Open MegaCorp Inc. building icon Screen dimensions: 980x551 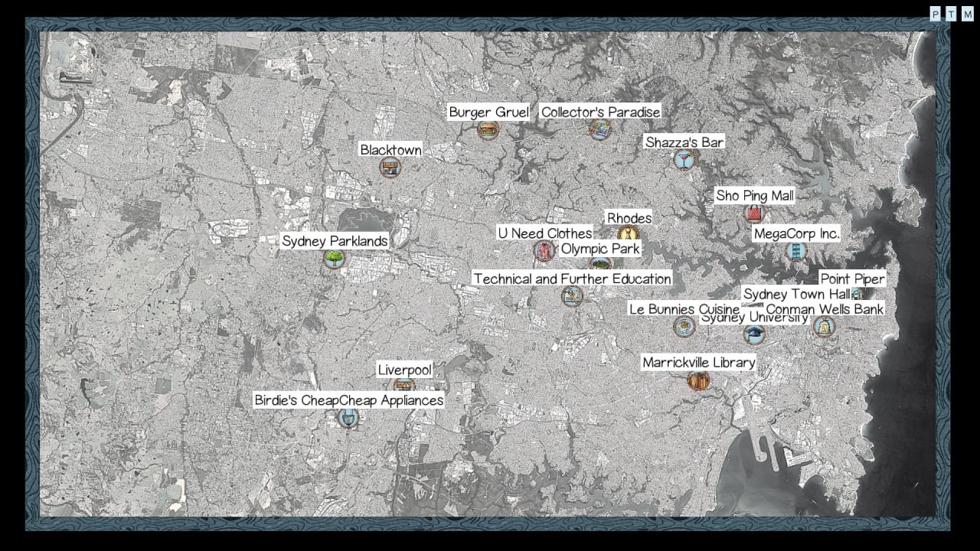click(796, 251)
